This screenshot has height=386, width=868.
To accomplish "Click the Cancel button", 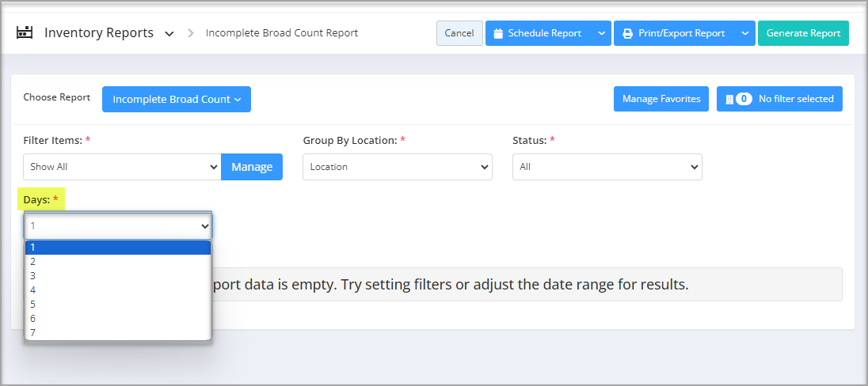I will tap(459, 33).
